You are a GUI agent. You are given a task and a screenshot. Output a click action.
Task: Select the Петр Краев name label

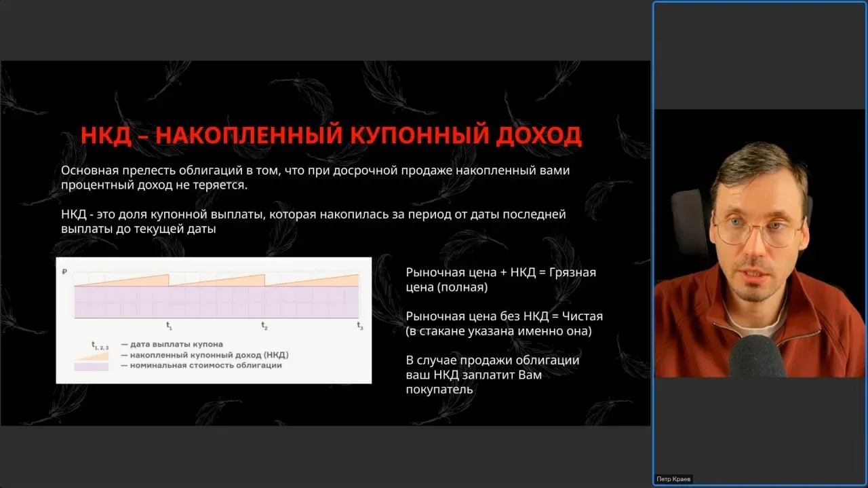click(x=673, y=479)
